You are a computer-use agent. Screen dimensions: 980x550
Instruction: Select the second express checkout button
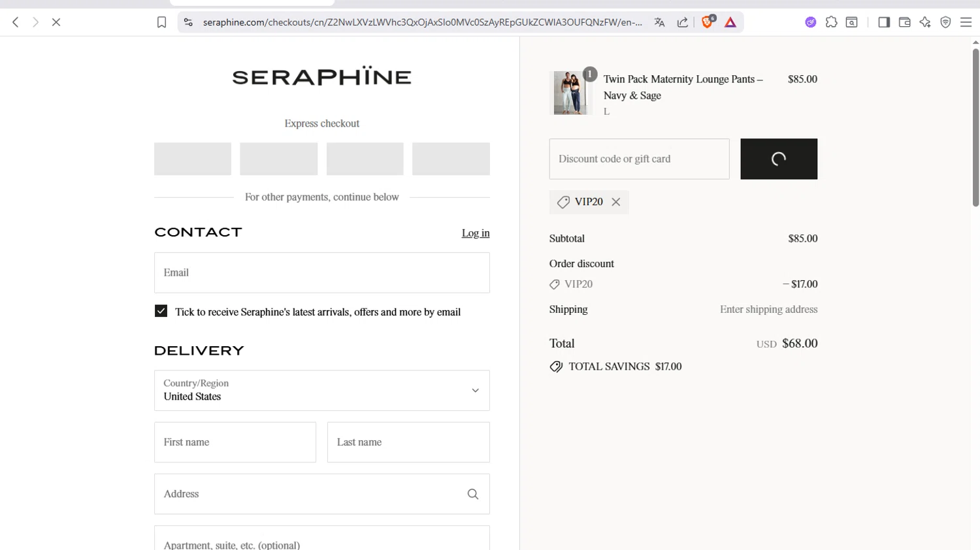pos(279,159)
